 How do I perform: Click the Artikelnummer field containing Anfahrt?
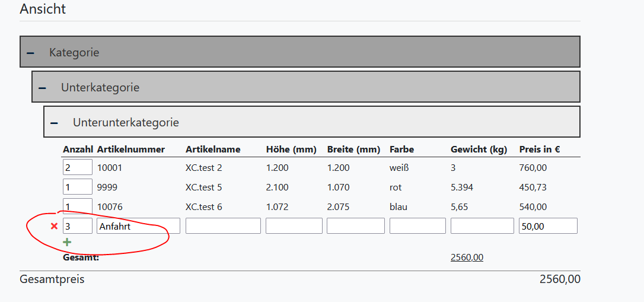pyautogui.click(x=138, y=226)
